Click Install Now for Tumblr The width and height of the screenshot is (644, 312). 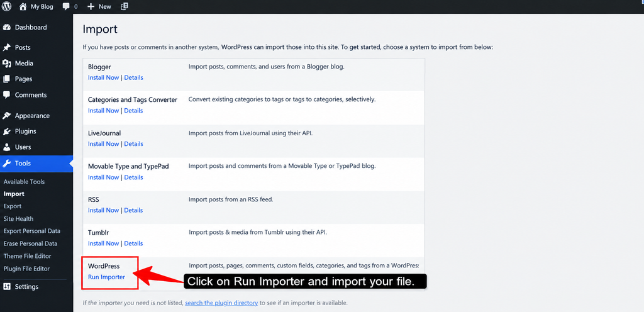click(104, 243)
